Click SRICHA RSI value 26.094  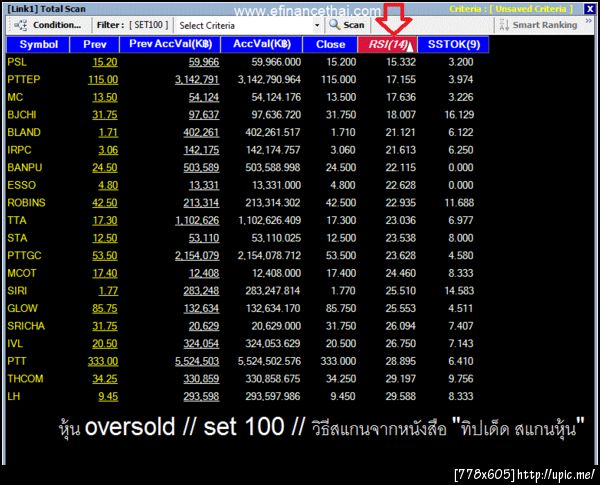click(401, 326)
